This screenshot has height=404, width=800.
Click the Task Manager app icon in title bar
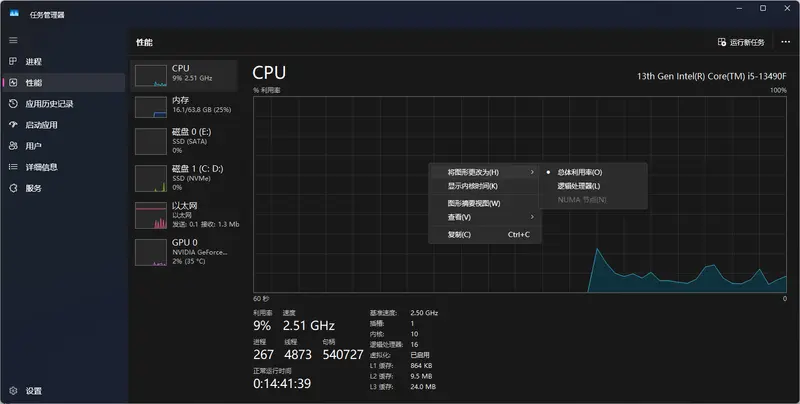(14, 14)
